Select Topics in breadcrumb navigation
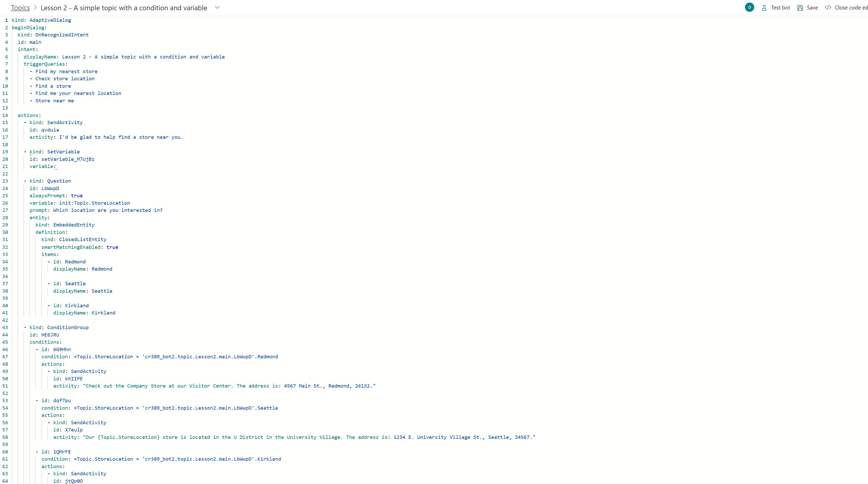Image resolution: width=868 pixels, height=484 pixels. pyautogui.click(x=20, y=7)
